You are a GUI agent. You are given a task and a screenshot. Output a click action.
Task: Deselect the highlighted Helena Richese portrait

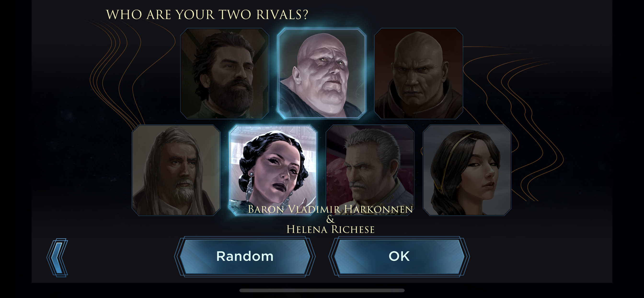(x=273, y=170)
